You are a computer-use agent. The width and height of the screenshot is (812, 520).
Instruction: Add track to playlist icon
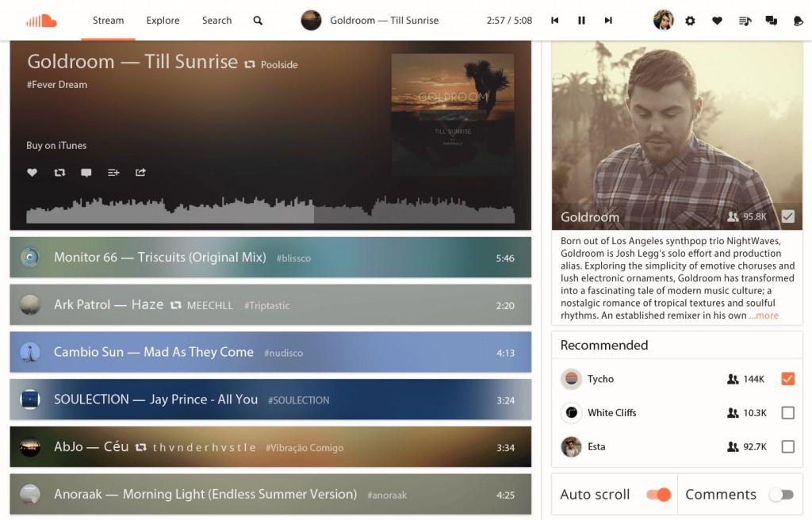(x=113, y=173)
